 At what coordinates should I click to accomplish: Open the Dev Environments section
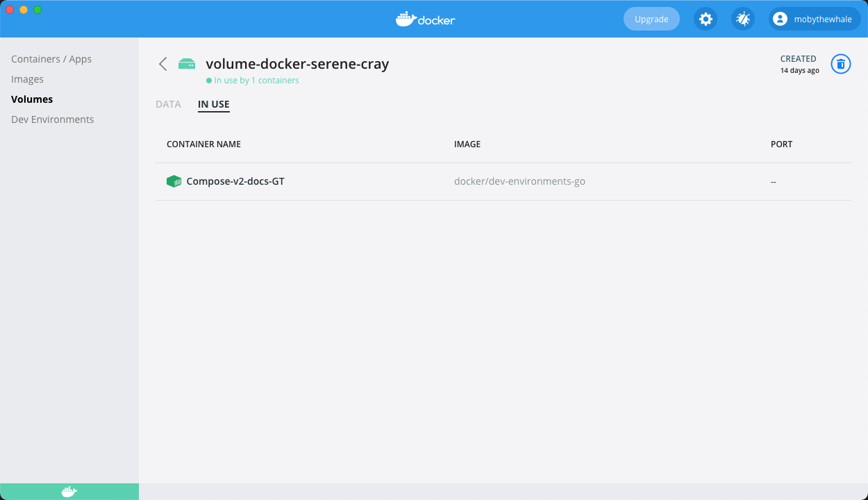tap(52, 119)
